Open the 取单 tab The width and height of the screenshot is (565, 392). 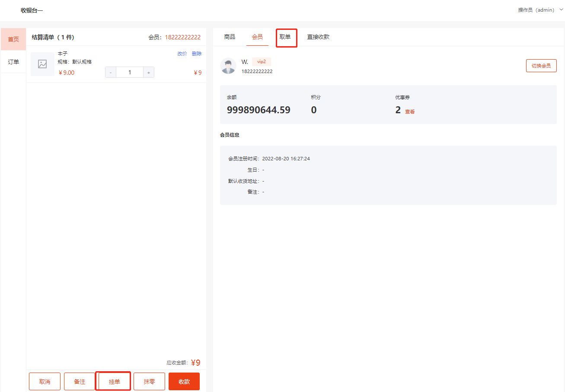[285, 37]
